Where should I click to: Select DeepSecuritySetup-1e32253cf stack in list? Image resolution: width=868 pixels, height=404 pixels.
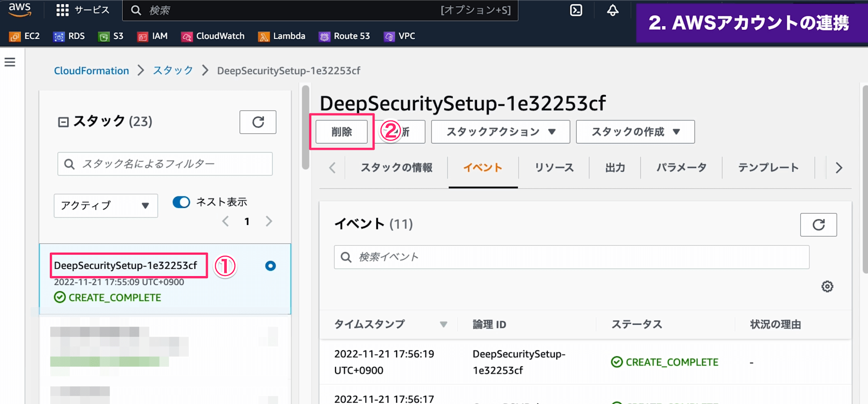(x=125, y=265)
